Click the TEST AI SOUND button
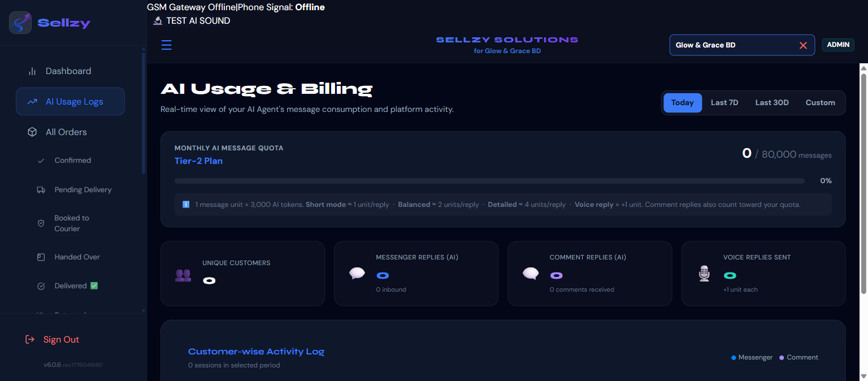This screenshot has width=868, height=381. pyautogui.click(x=192, y=21)
